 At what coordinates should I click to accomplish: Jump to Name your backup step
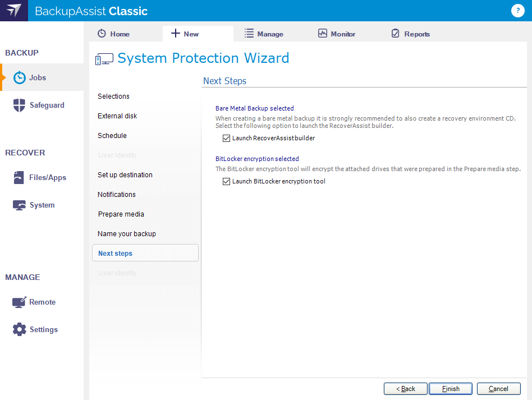click(127, 234)
